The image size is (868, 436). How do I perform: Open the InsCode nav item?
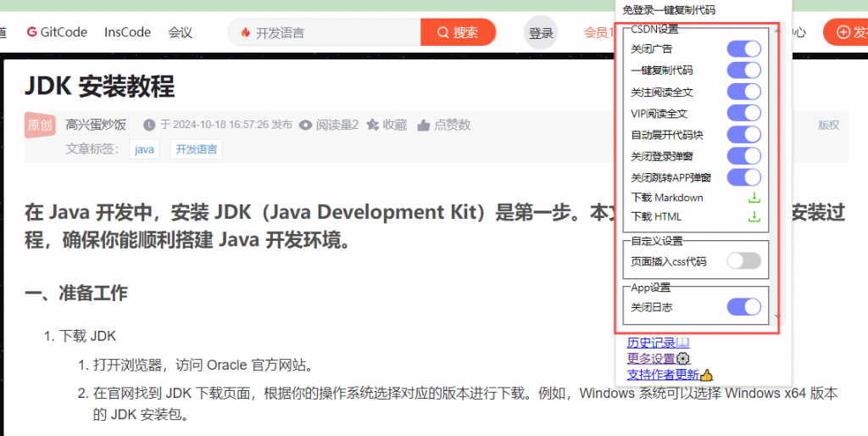coord(127,32)
